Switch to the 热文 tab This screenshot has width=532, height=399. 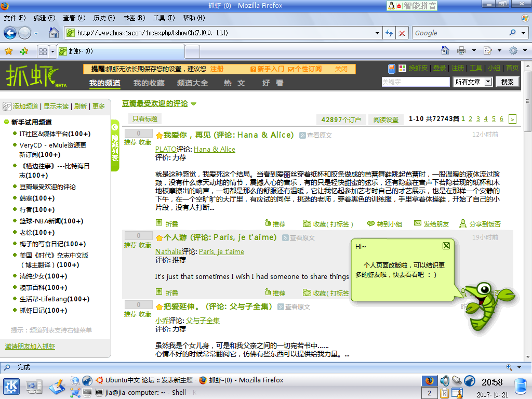[234, 83]
